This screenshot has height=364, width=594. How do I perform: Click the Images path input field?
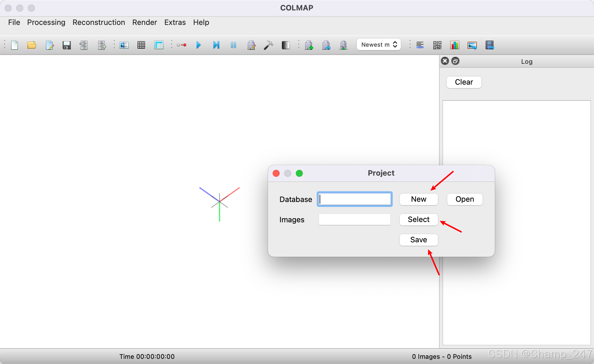[x=354, y=220]
